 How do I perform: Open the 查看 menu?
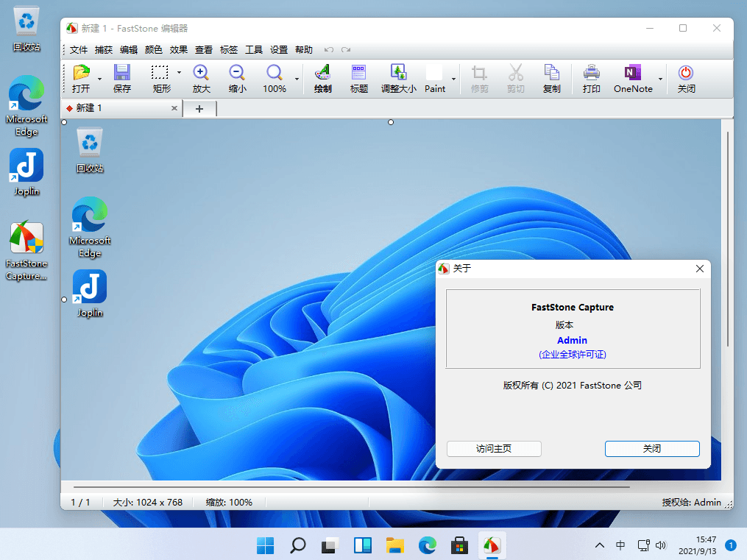(203, 49)
